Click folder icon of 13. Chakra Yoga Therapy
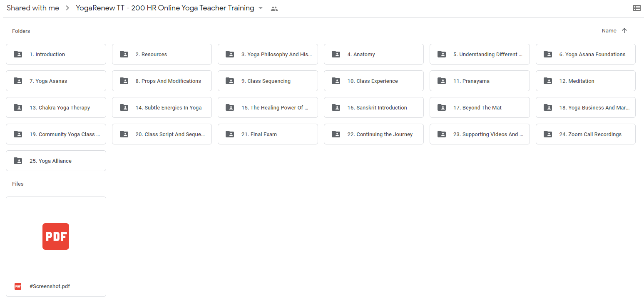 point(18,107)
